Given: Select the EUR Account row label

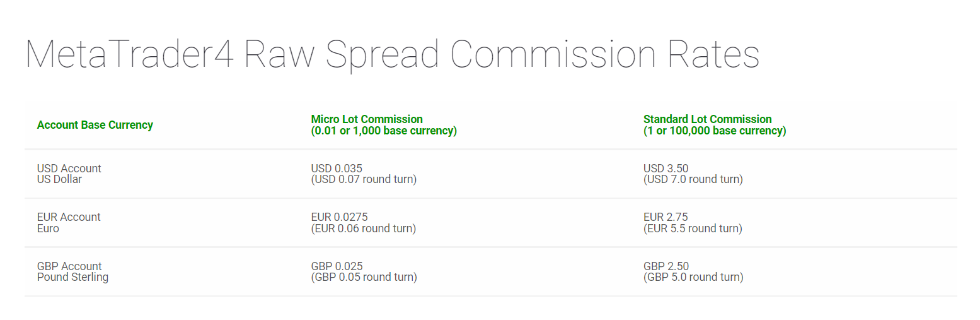Looking at the screenshot, I should (x=69, y=217).
